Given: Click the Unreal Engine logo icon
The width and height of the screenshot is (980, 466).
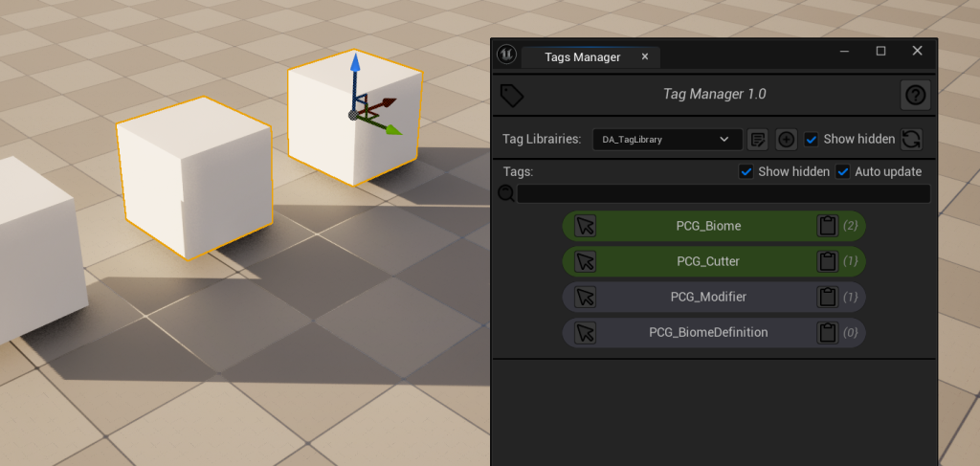Looking at the screenshot, I should click(x=506, y=55).
